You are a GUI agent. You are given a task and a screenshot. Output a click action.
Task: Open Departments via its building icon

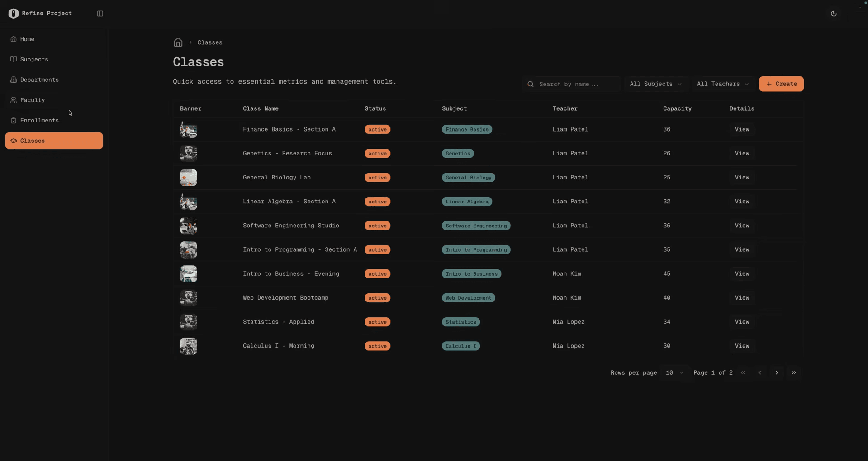[x=13, y=80]
